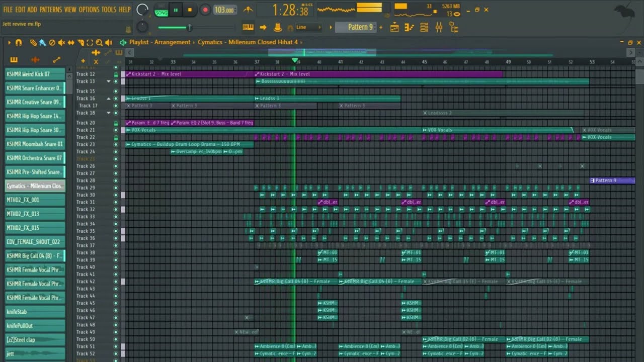Viewport: 644px width, 362px height.
Task: Open the TOOLS menu
Action: (x=109, y=10)
